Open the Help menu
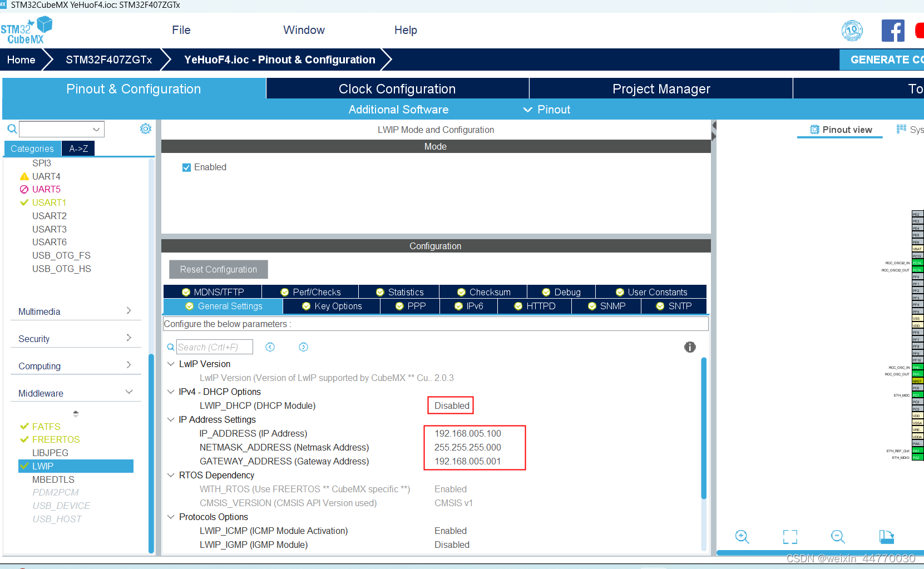924x569 pixels. 406,30
